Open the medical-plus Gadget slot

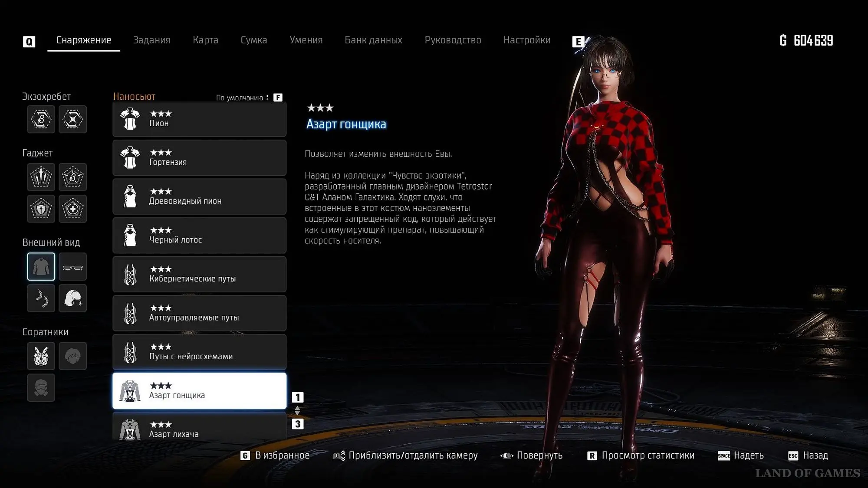coord(72,209)
